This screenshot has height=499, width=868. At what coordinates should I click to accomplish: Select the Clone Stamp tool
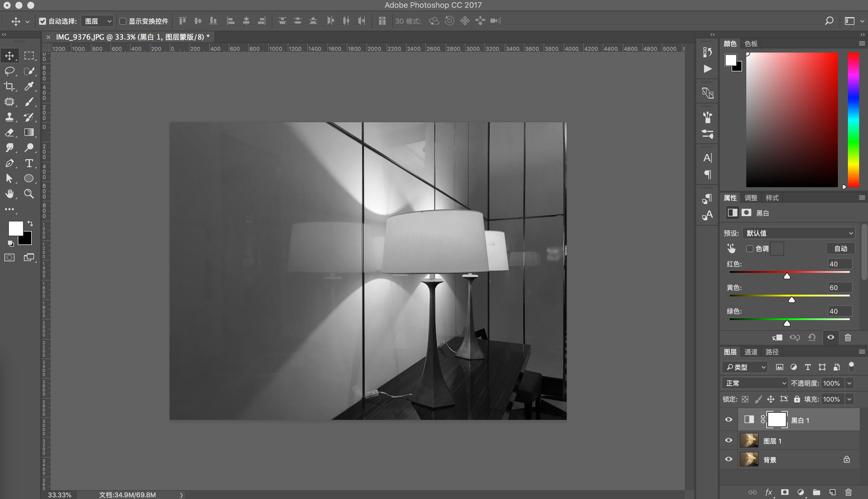[9, 117]
